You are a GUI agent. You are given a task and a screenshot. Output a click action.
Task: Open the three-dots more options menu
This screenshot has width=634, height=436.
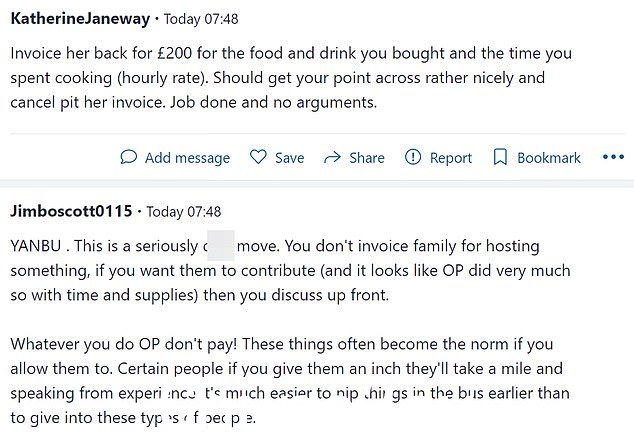pos(613,157)
